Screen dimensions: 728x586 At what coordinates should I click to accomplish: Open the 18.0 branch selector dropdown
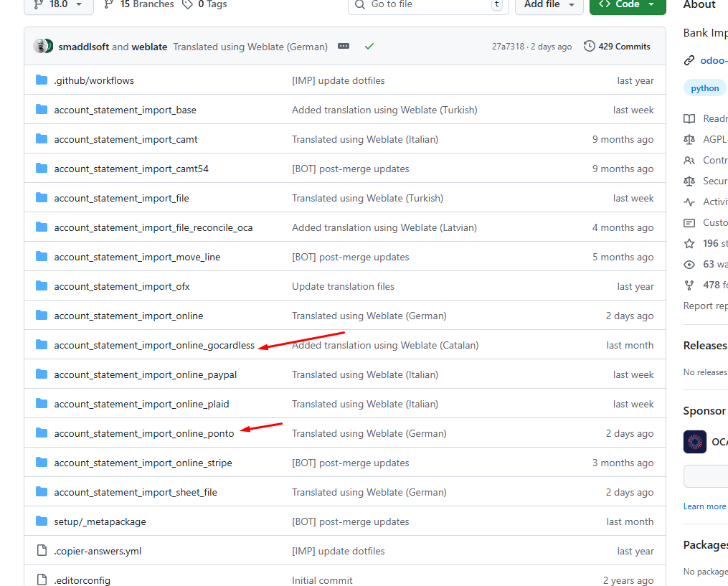click(58, 4)
